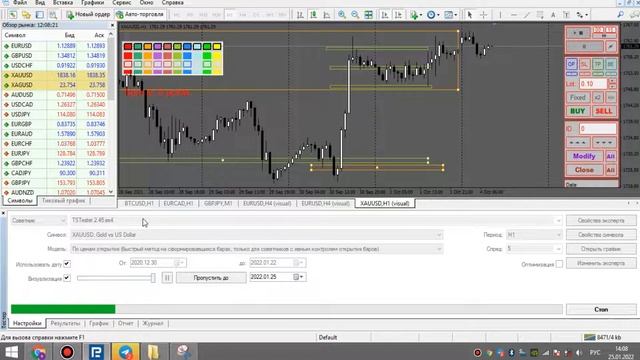Pick the red swatch in top palette row

pyautogui.click(x=128, y=47)
